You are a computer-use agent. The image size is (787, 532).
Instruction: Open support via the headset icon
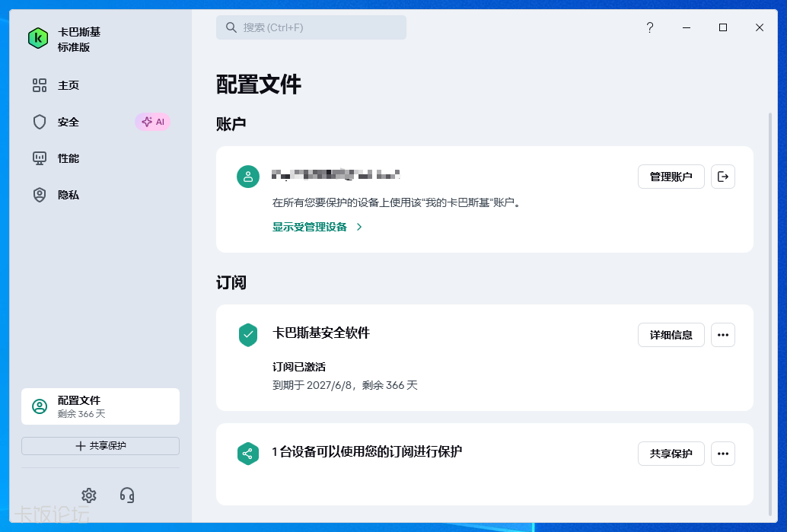pos(127,495)
